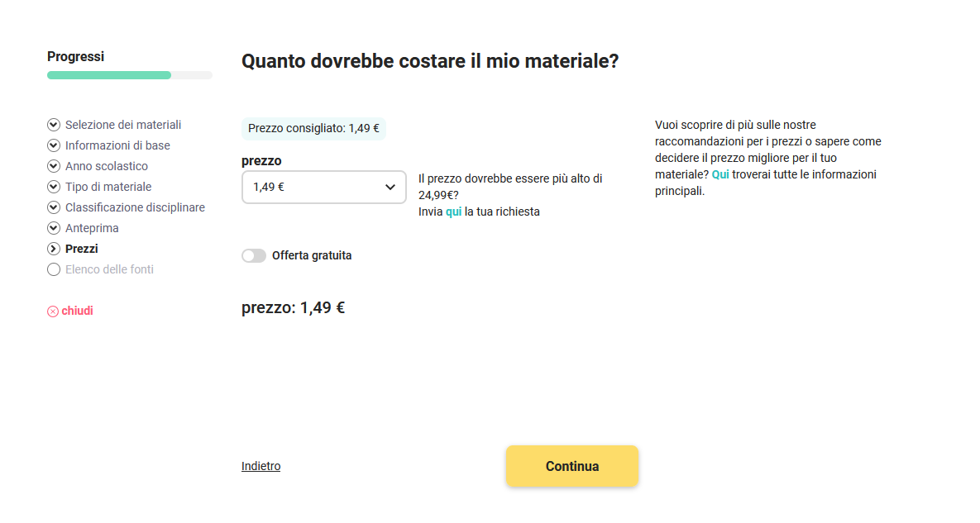Open the Informazioni di base step
The height and width of the screenshot is (523, 980).
click(x=117, y=145)
